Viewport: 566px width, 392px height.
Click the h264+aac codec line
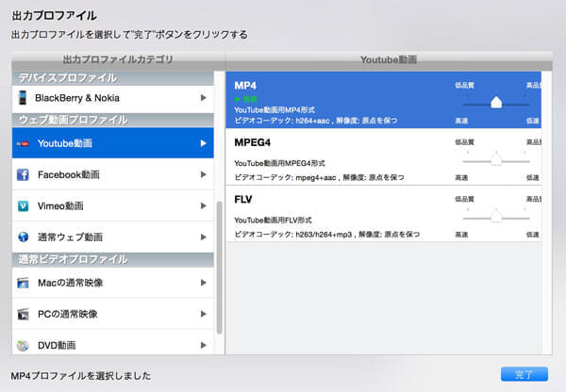(316, 121)
